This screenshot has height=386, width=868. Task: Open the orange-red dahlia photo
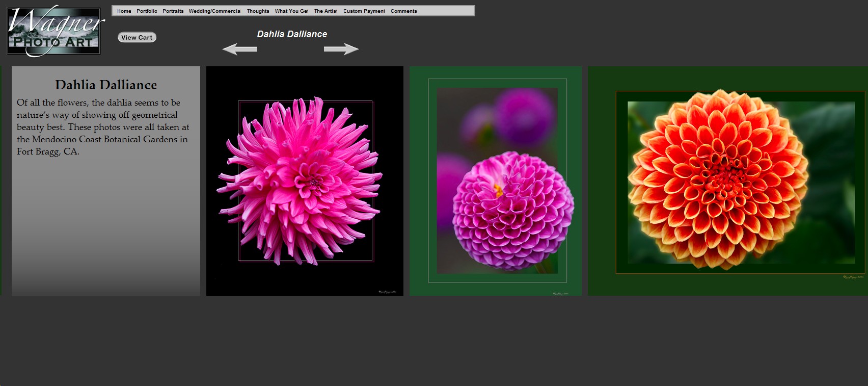pos(727,181)
